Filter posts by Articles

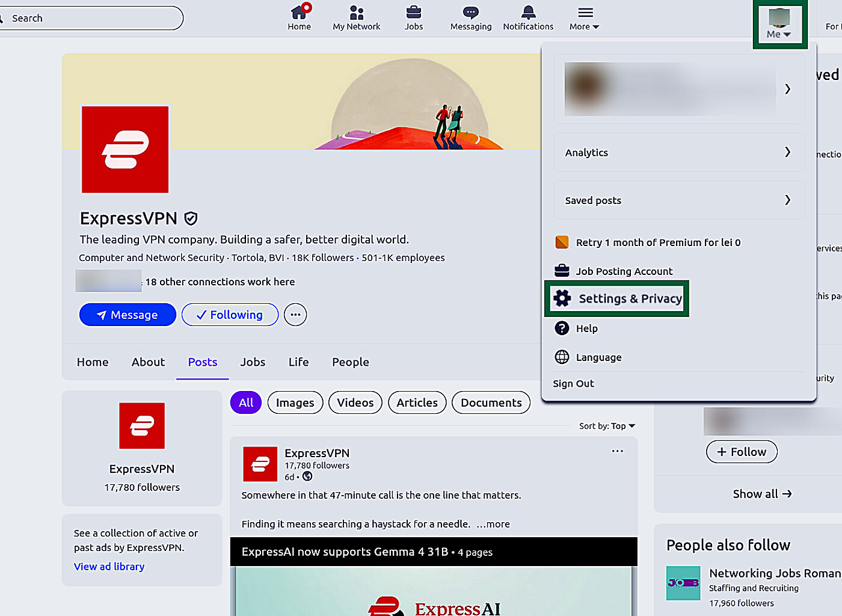417,402
